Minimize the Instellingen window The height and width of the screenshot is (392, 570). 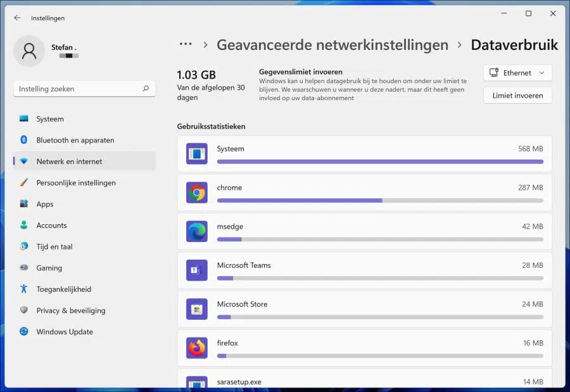[x=504, y=13]
